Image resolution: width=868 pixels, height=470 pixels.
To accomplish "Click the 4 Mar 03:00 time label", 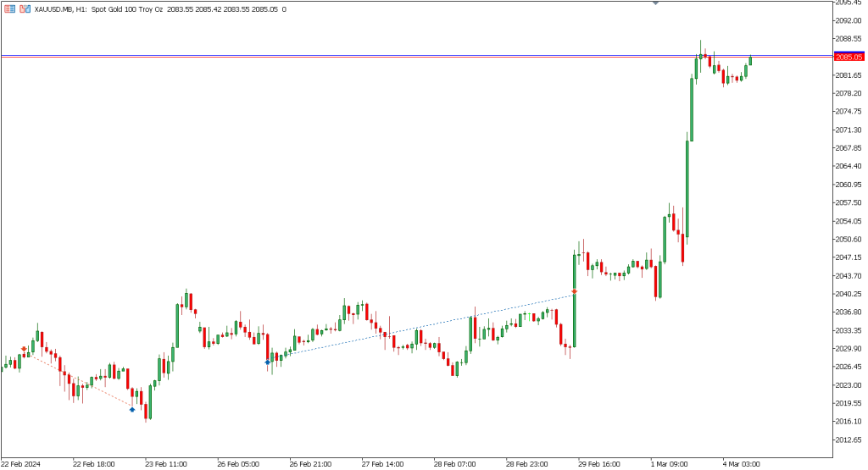I will click(741, 464).
